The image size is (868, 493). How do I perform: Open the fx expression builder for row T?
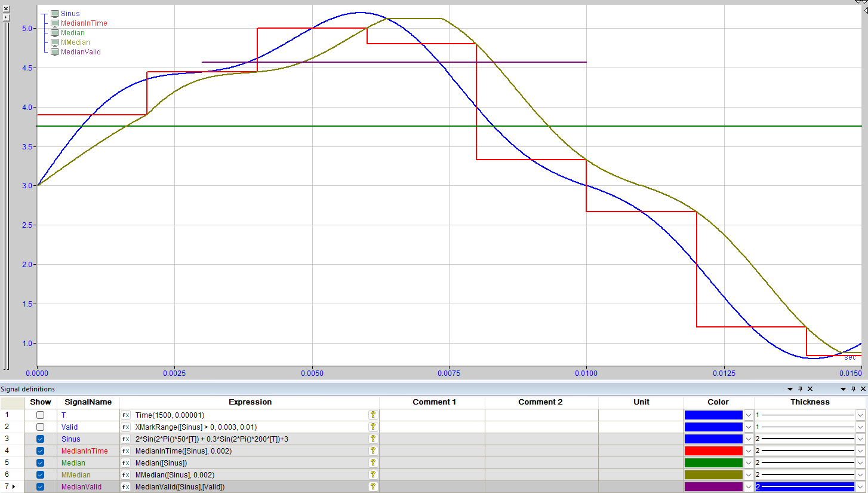click(126, 415)
